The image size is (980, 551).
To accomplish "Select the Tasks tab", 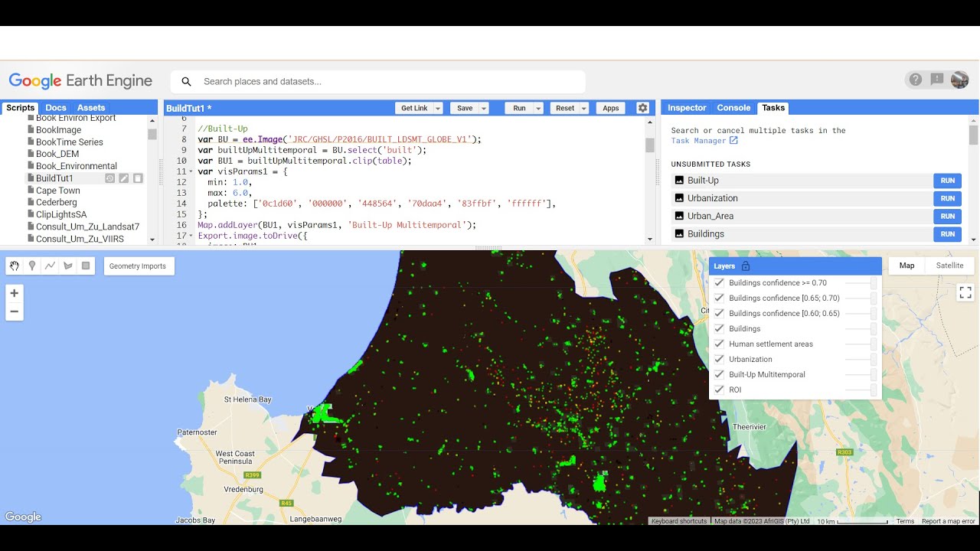I will tap(773, 108).
